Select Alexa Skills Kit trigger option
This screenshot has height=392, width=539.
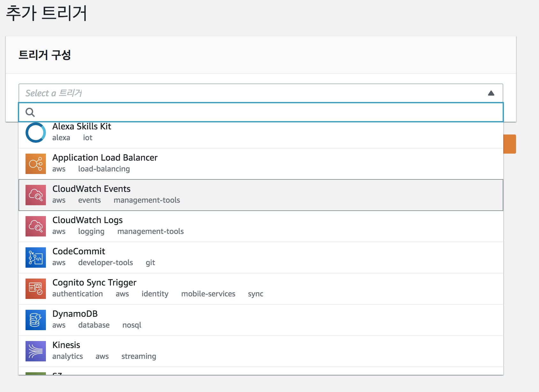pyautogui.click(x=261, y=135)
